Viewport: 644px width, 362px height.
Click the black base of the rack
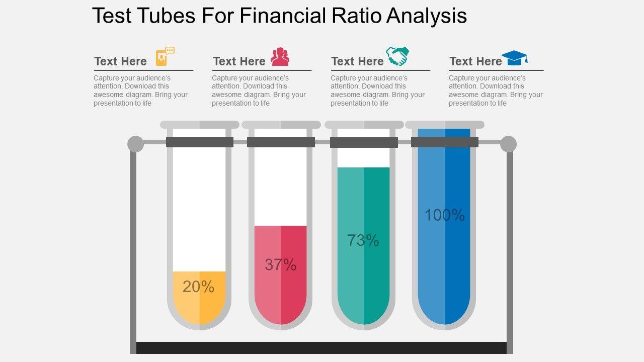click(321, 348)
